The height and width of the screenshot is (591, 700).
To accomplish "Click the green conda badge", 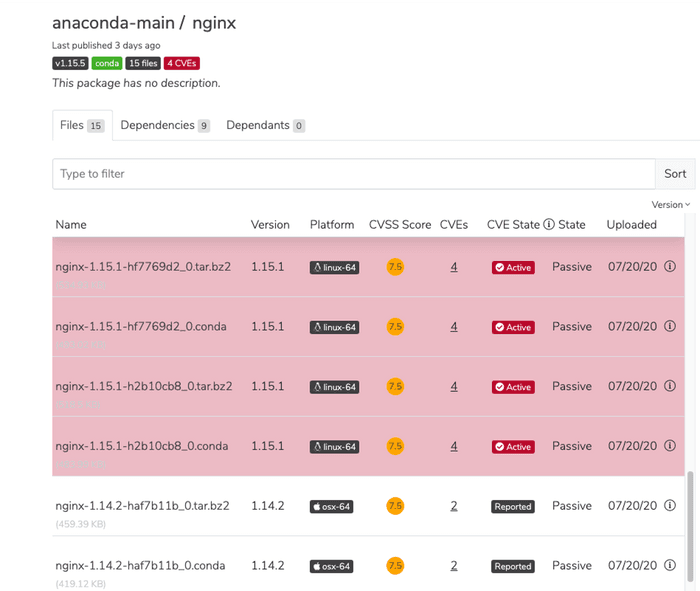I will (x=107, y=63).
